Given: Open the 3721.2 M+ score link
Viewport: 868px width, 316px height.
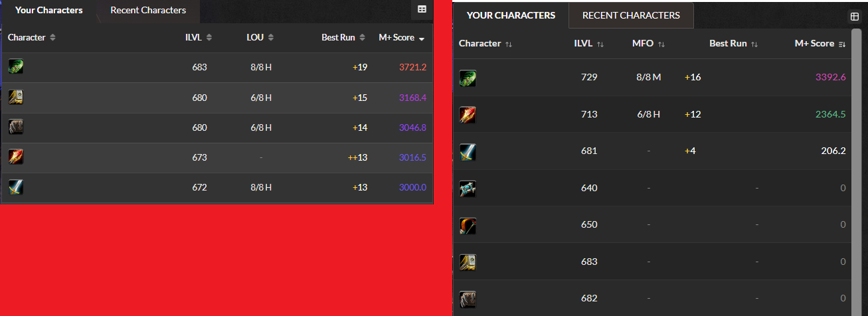Looking at the screenshot, I should point(412,68).
